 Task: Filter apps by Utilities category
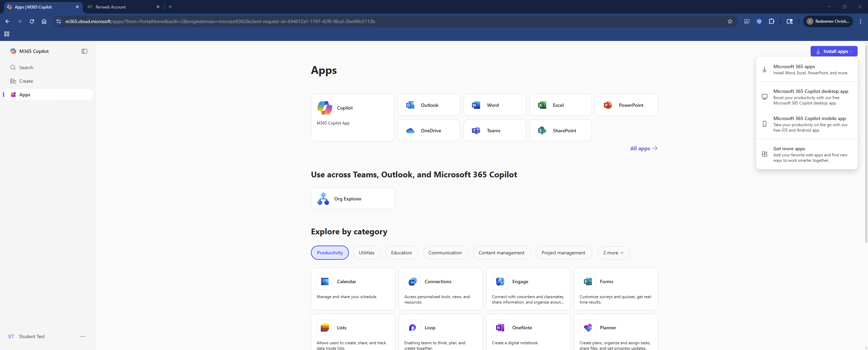click(x=367, y=253)
